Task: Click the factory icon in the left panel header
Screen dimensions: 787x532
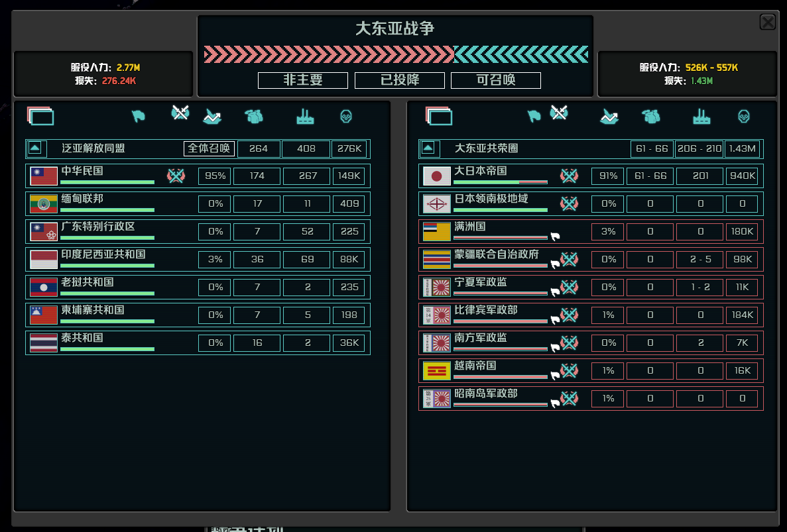Action: 305,117
